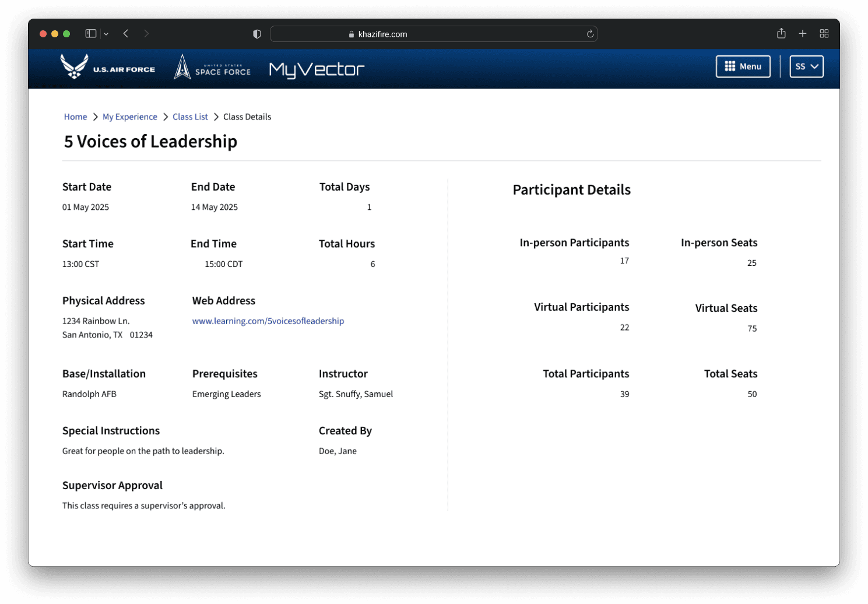Select Total Participants value 39

(624, 394)
